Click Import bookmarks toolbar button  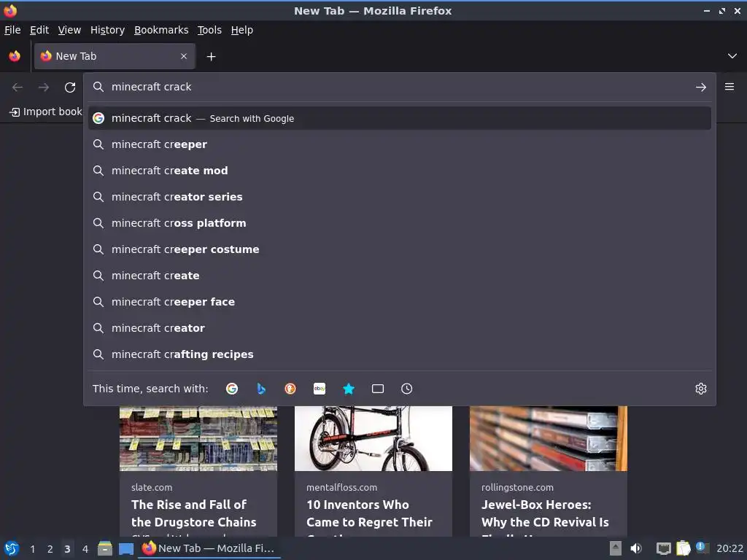click(x=46, y=112)
